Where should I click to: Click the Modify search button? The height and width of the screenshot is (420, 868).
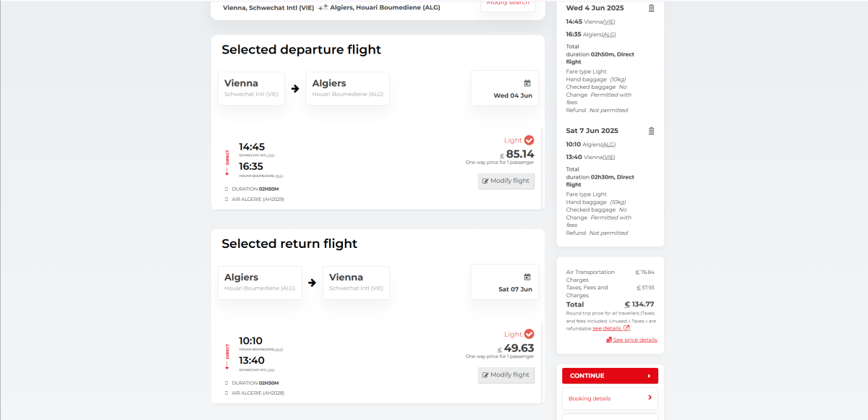[x=508, y=4]
